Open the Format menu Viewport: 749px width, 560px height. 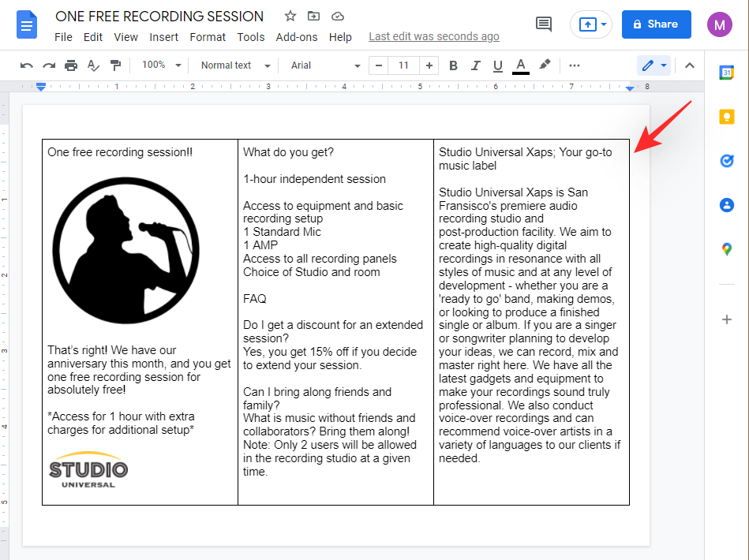208,37
